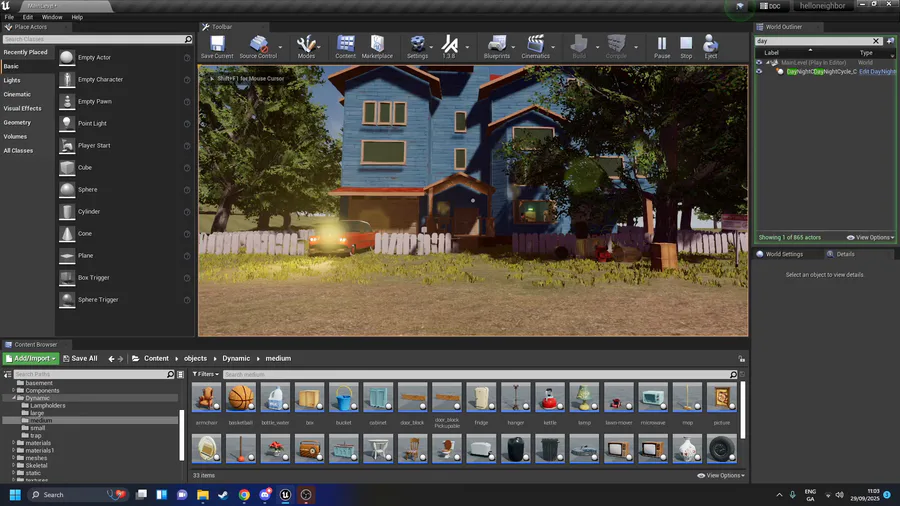Open the Settings toolbar icon
Screen dimensions: 900x506
[x=417, y=47]
